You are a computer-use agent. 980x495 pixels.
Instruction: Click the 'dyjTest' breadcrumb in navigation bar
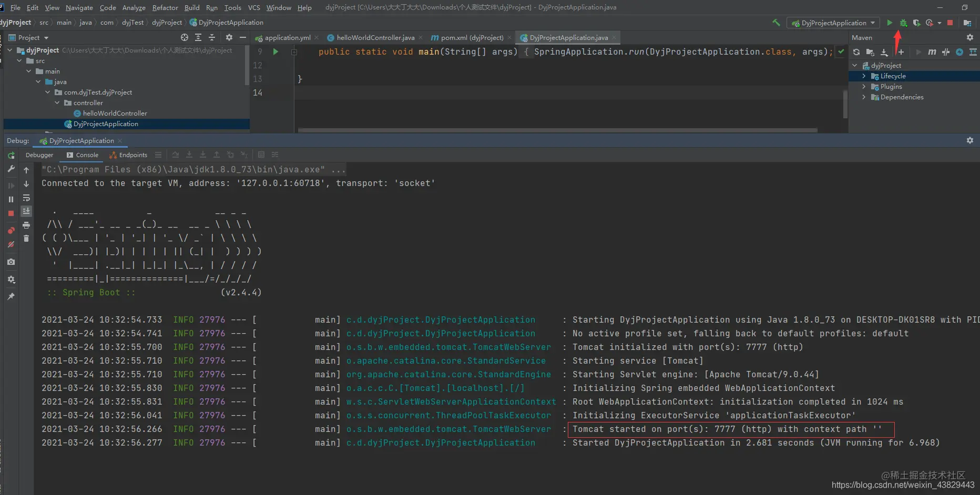coord(132,23)
